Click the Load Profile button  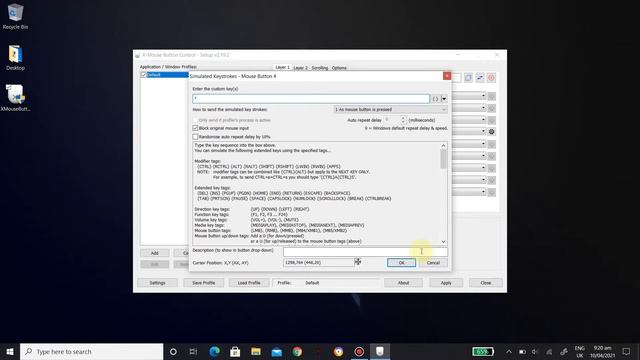(x=249, y=283)
